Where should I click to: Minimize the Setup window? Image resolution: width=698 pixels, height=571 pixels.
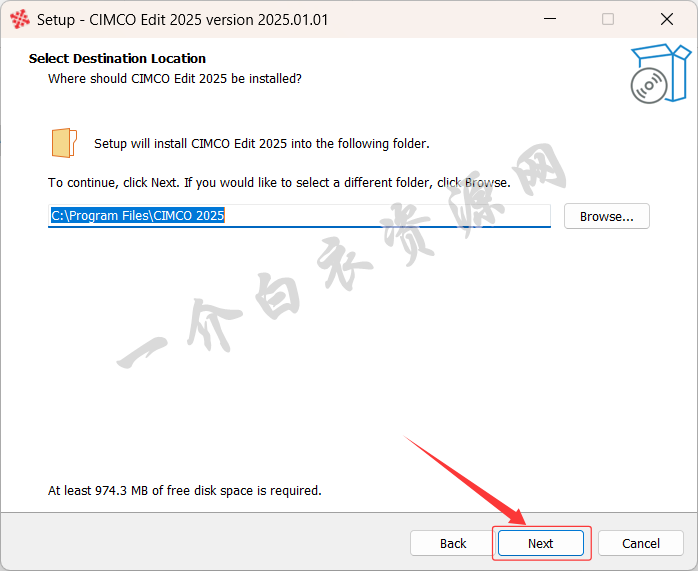(550, 19)
